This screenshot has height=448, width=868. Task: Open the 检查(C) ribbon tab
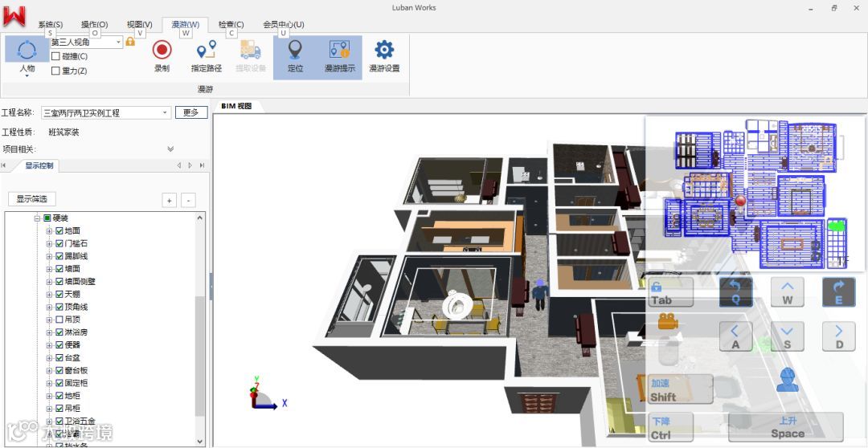tap(231, 25)
